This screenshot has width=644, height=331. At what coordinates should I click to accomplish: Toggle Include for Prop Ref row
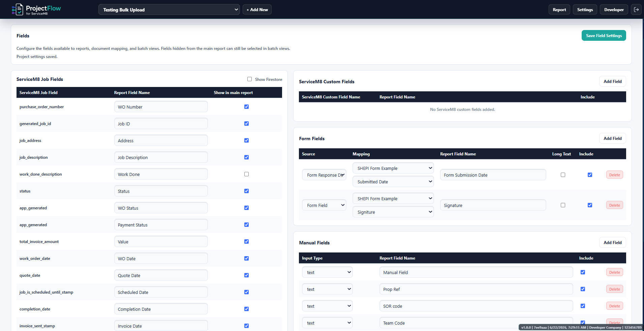pos(583,289)
